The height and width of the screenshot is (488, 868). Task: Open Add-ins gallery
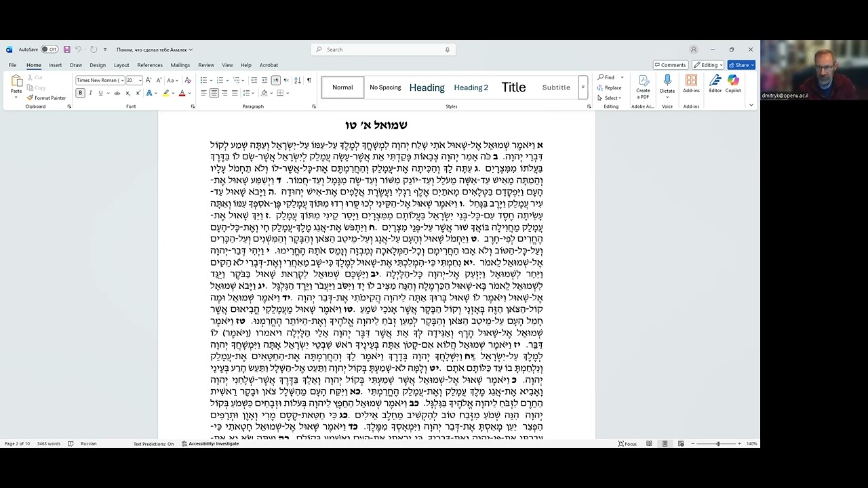click(x=691, y=84)
